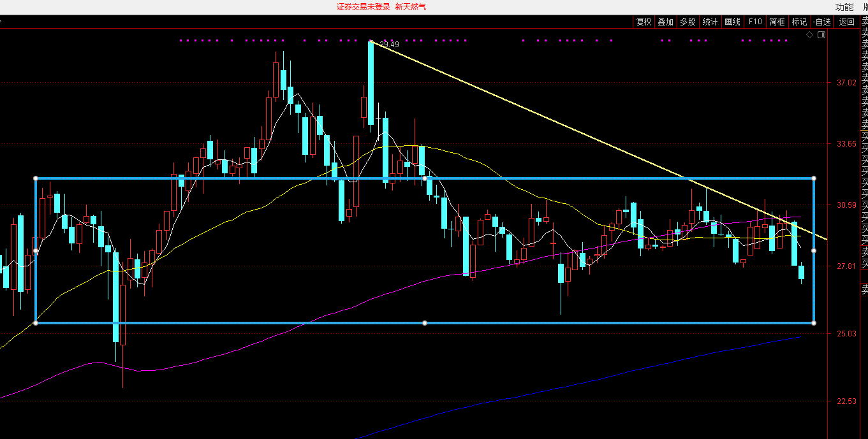
Task: Click the blue rectangle's right-middle handle
Action: click(814, 251)
